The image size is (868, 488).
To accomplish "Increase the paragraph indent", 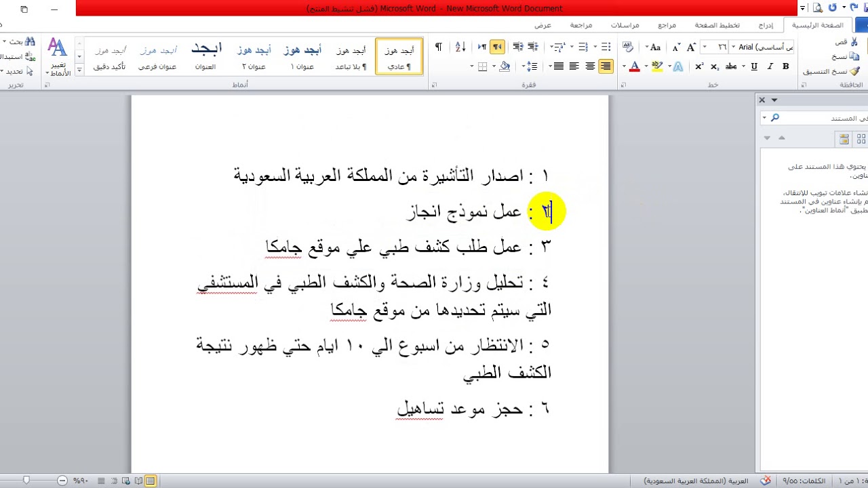I will [518, 47].
